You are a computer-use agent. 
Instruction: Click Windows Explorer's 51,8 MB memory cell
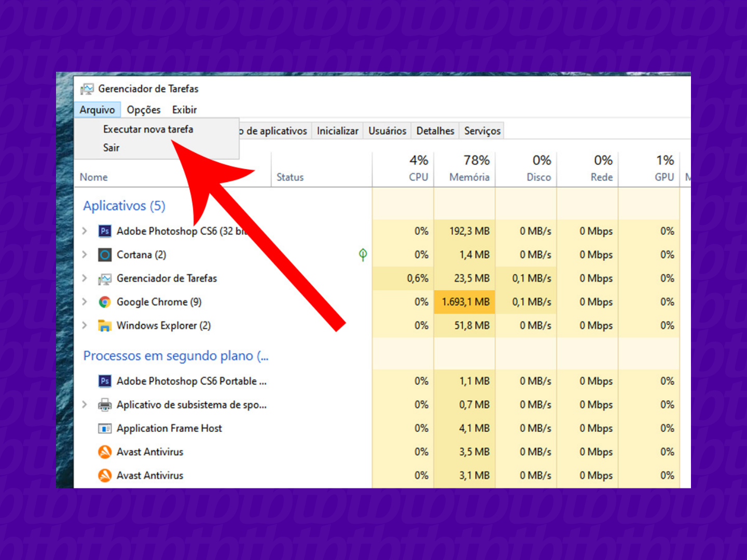coord(465,325)
